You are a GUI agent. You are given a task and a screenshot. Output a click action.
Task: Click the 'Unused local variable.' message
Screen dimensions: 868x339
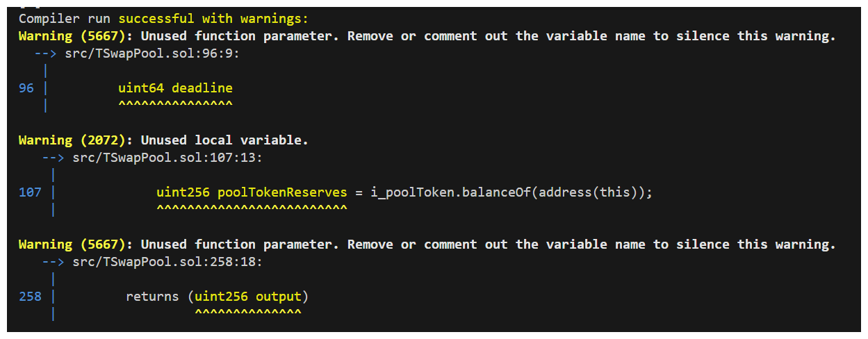point(224,140)
